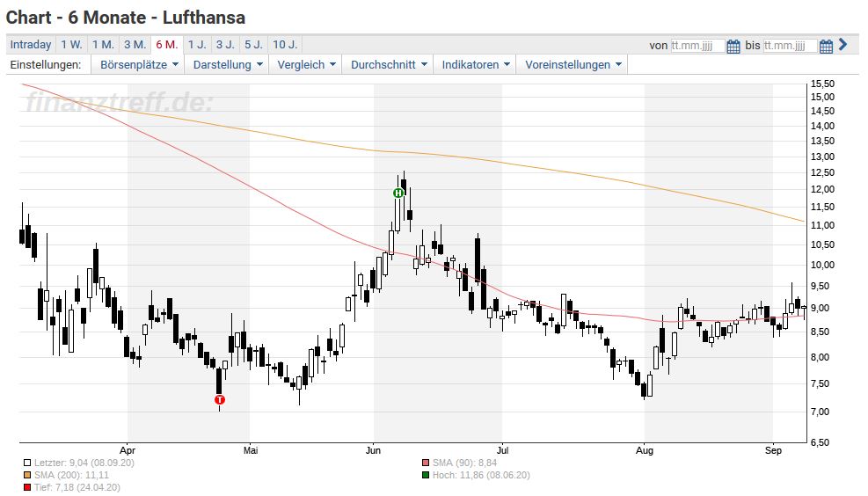Image resolution: width=868 pixels, height=496 pixels.
Task: Click the 'Aug' label on the time axis
Action: pos(645,450)
